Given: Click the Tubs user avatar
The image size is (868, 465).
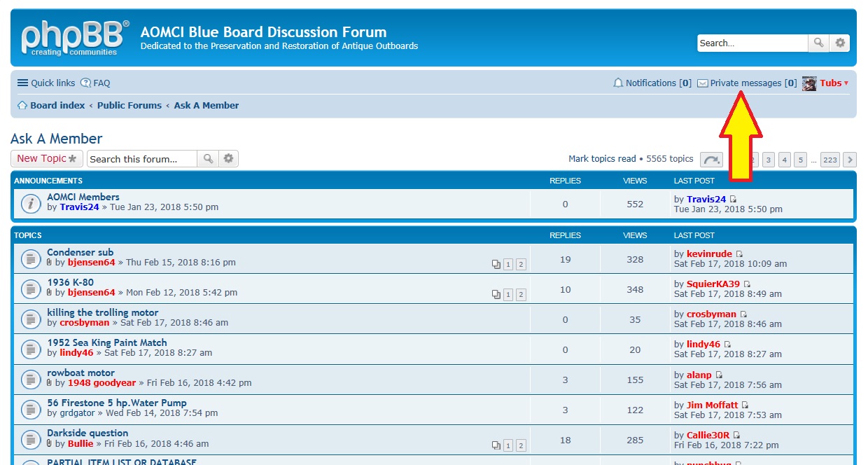Looking at the screenshot, I should coord(809,83).
